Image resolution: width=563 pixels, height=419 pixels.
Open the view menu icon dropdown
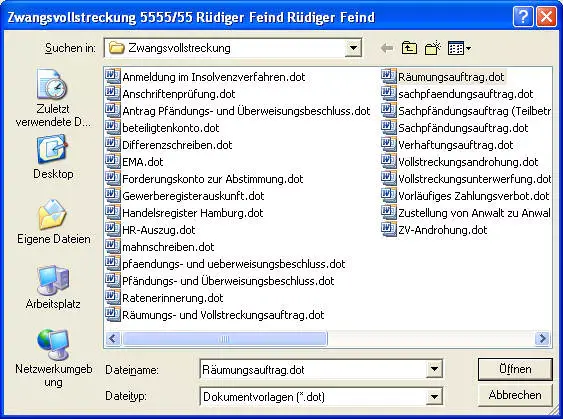(459, 48)
